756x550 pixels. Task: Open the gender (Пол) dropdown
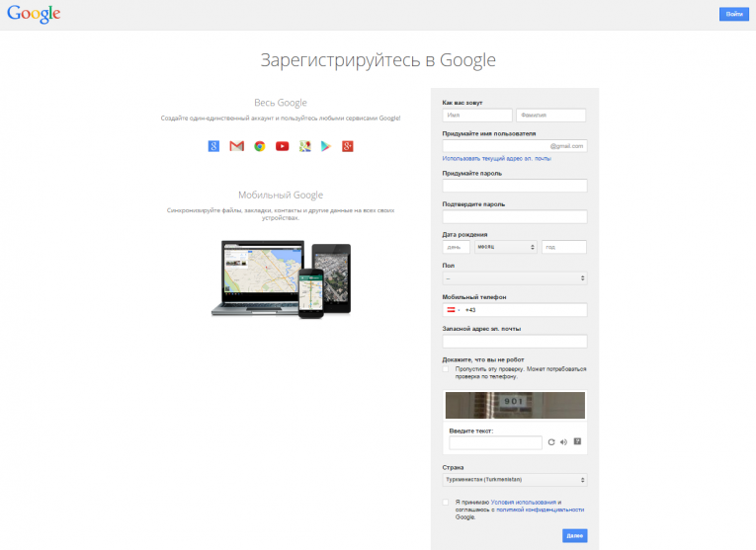coord(515,277)
